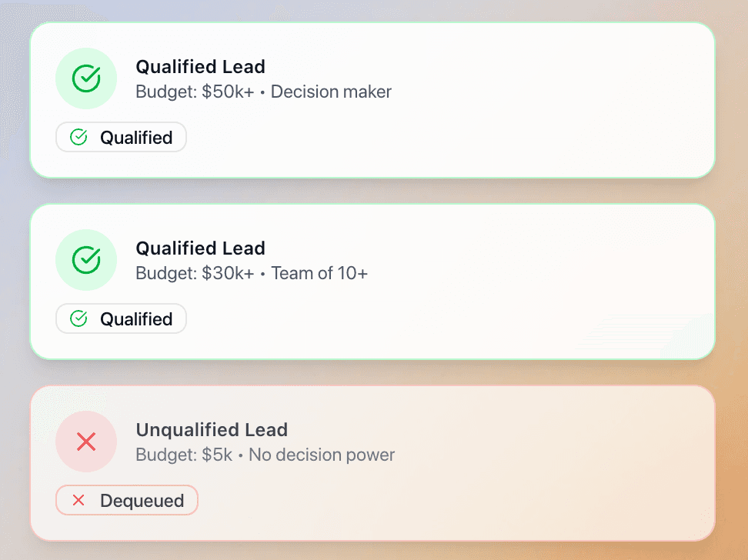Expand the first Qualified Lead card

pyautogui.click(x=372, y=98)
